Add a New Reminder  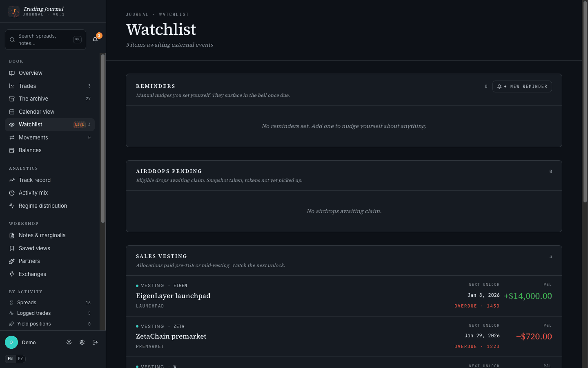coord(522,87)
